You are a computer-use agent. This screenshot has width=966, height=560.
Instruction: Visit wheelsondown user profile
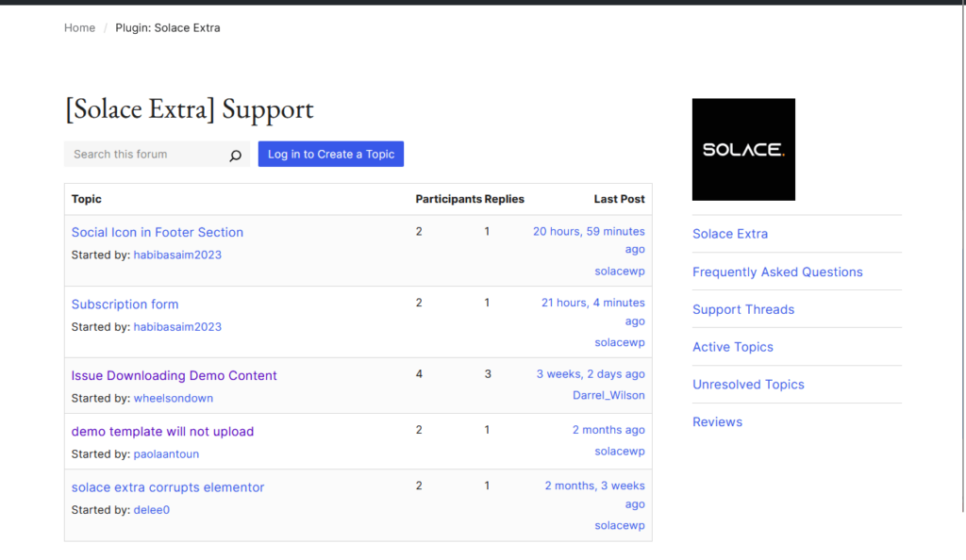pos(174,398)
